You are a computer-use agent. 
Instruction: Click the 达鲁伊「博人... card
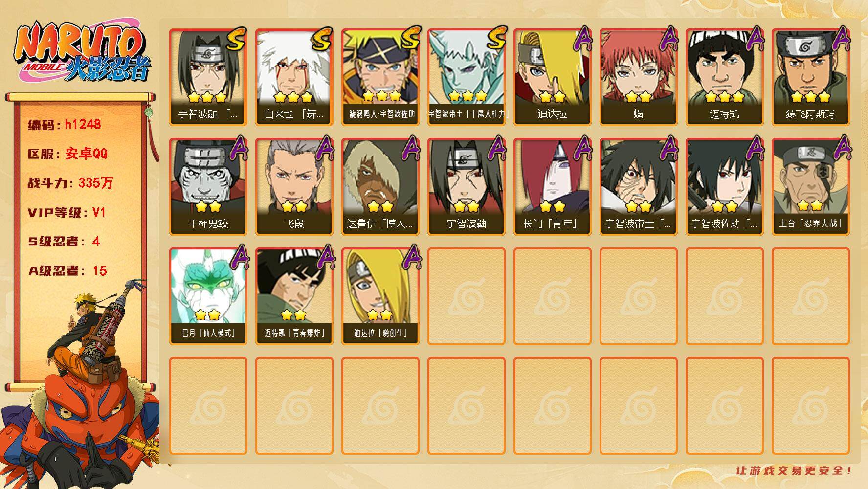pyautogui.click(x=380, y=187)
